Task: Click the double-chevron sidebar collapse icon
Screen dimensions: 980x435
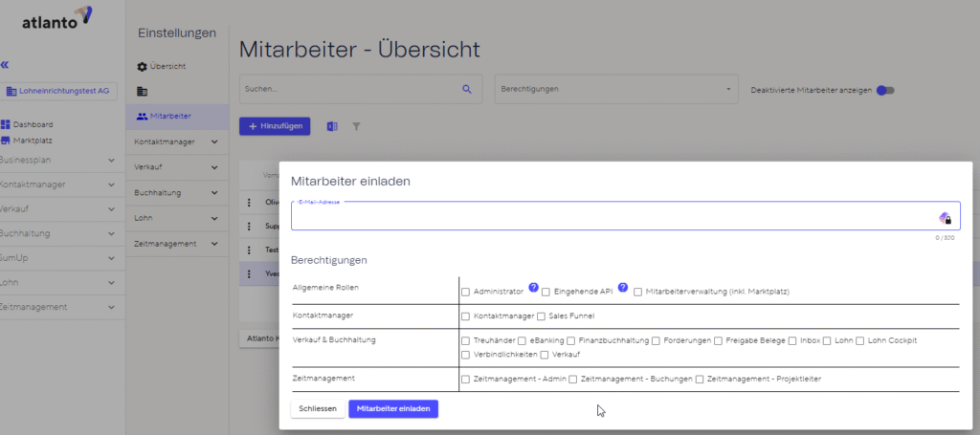Action: click(5, 65)
